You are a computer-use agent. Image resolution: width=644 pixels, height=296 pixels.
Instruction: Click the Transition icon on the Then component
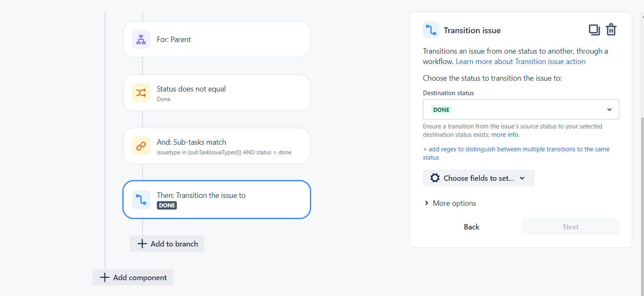(x=141, y=200)
